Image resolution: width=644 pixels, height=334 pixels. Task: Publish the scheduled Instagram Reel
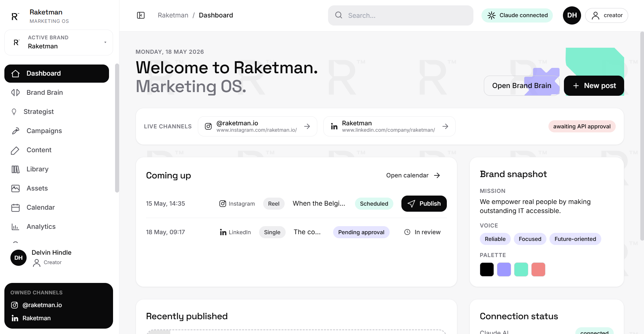pyautogui.click(x=424, y=204)
